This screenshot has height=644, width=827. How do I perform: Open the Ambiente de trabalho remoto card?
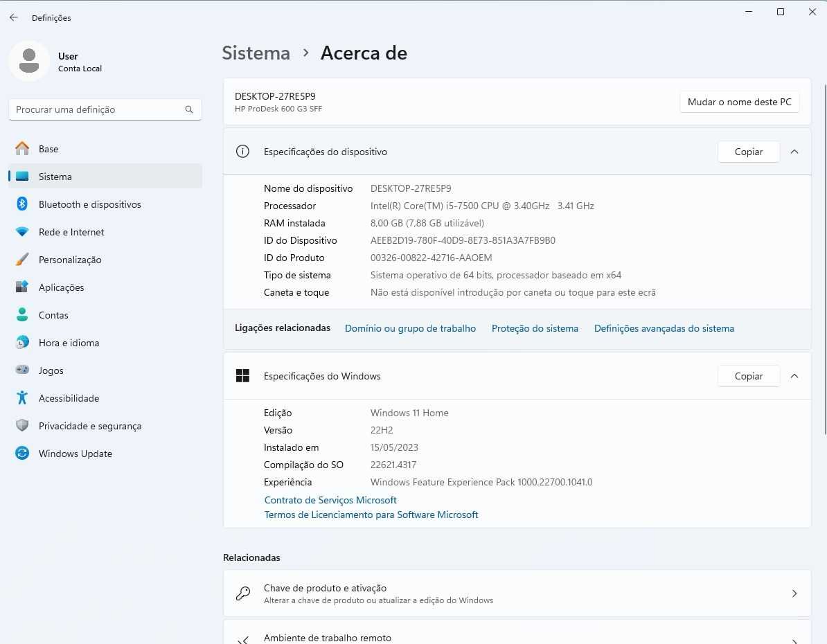517,632
